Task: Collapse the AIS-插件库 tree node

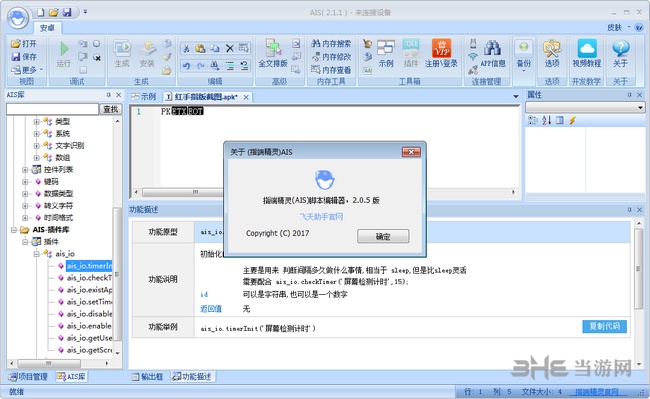Action: click(14, 230)
